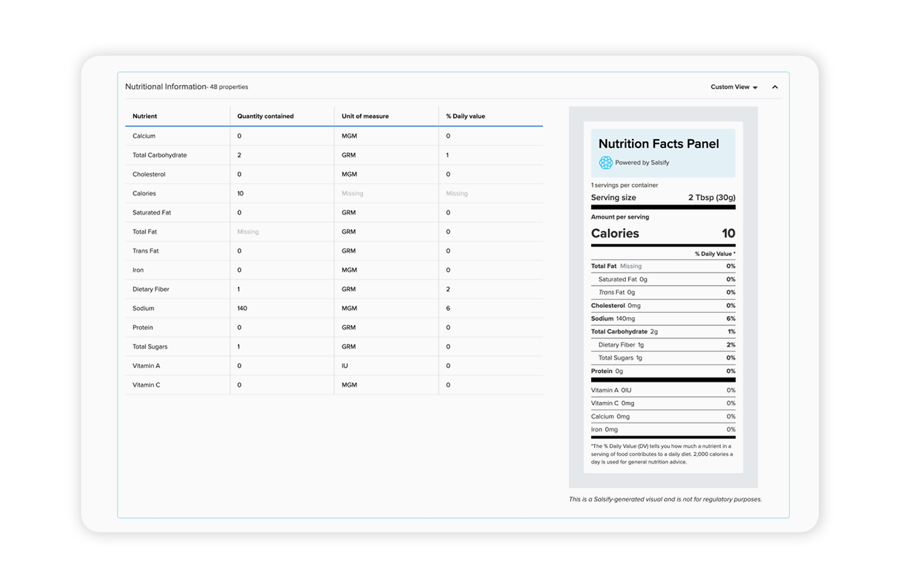Screen dimensions: 900x588
Task: Click the % Daily value header
Action: (465, 116)
